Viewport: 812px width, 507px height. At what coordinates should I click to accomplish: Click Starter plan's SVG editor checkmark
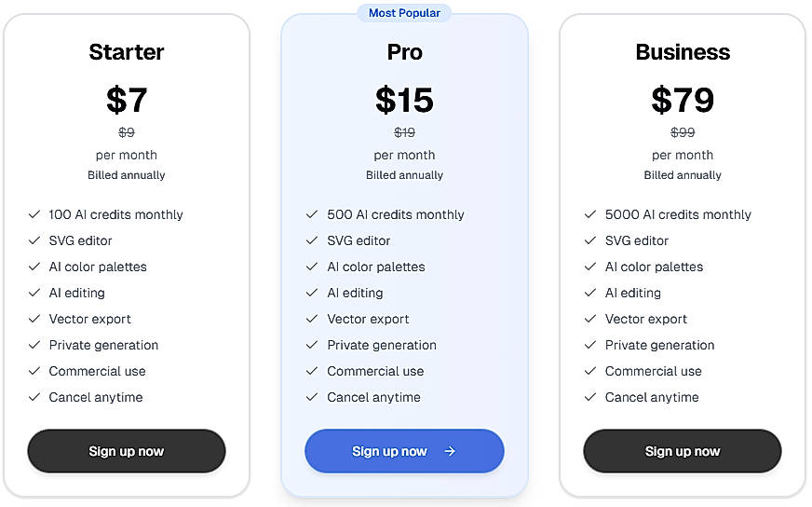[34, 240]
